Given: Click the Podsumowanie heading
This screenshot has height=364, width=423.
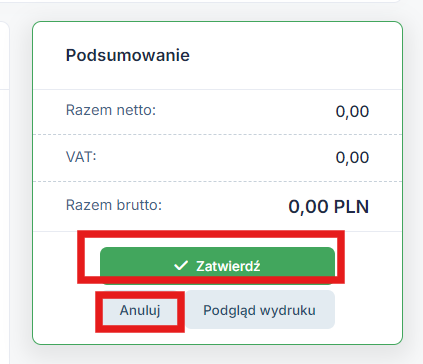Looking at the screenshot, I should click(128, 55).
